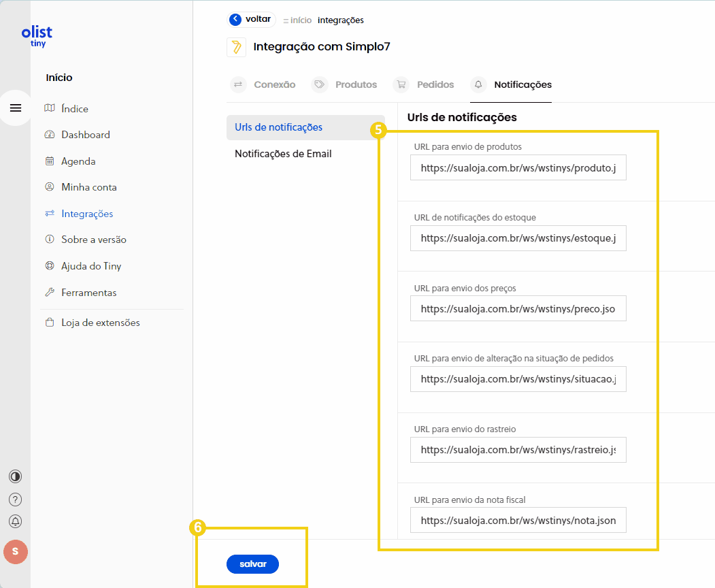Viewport: 715px width, 588px height.
Task: Switch to the Conexão tab
Action: point(263,84)
